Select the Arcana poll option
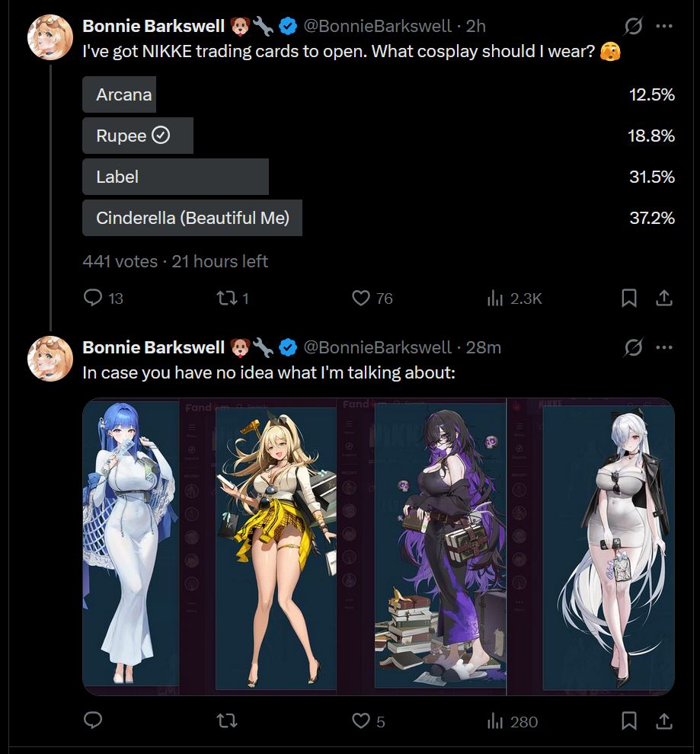The height and width of the screenshot is (754, 700). (x=379, y=94)
